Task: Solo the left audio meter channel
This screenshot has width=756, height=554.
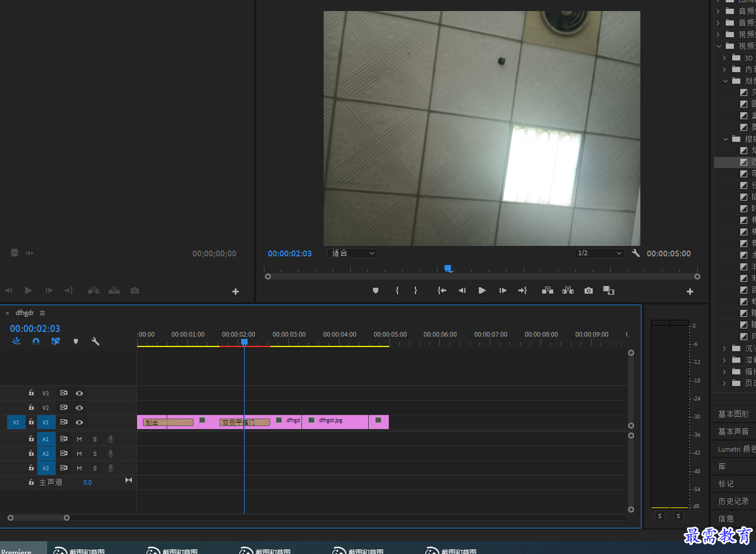Action: (660, 516)
